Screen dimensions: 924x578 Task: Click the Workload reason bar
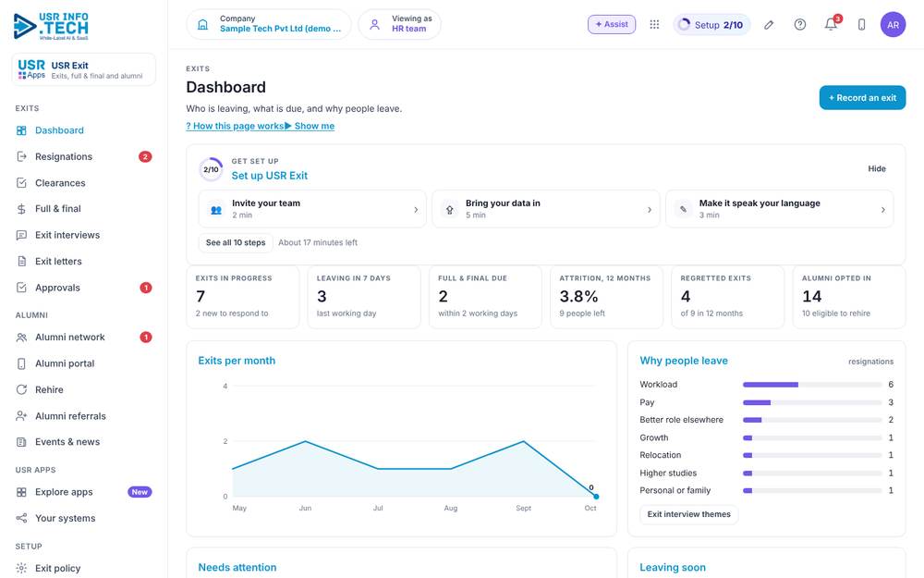[x=812, y=385]
